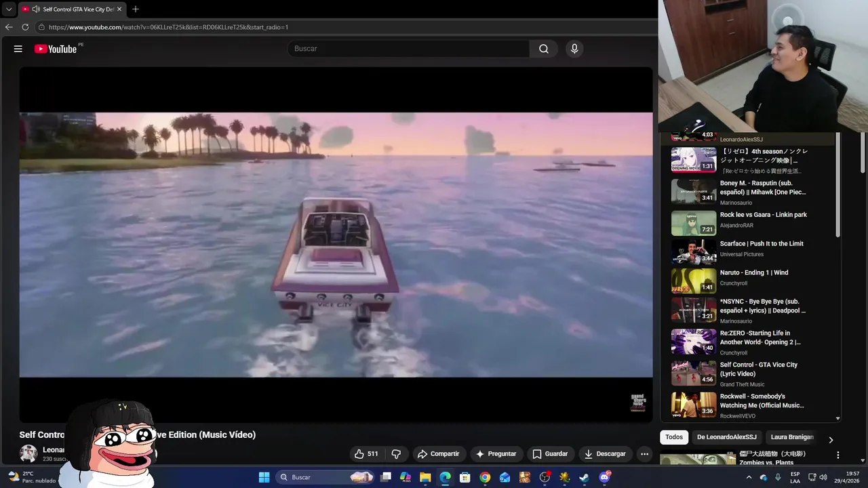Open Windows Start menu
This screenshot has width=868, height=488.
pyautogui.click(x=264, y=477)
